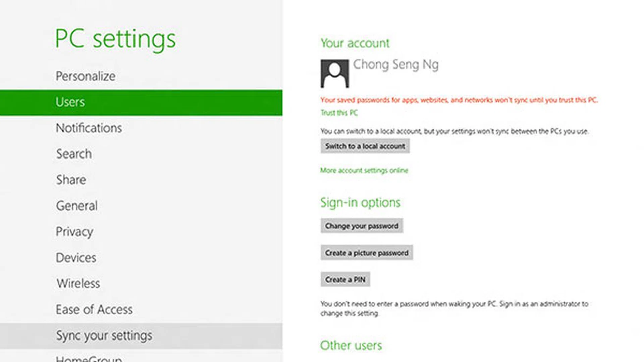Click the user account avatar picture
Screen dimensions: 644x362
coord(334,74)
